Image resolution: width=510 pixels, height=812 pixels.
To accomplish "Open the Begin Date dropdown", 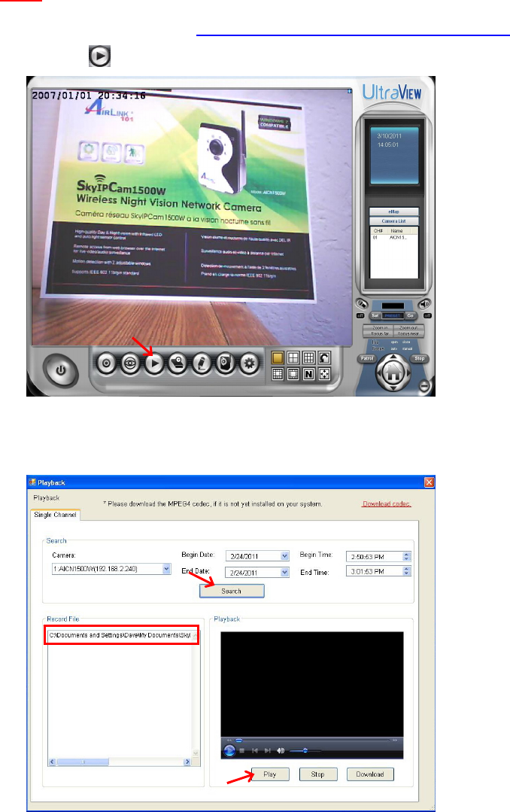I will pyautogui.click(x=285, y=556).
